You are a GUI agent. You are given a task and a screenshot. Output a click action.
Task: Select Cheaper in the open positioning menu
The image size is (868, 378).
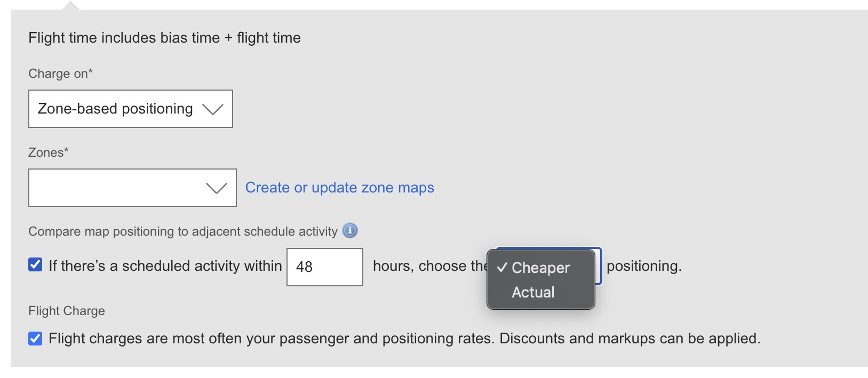coord(540,268)
